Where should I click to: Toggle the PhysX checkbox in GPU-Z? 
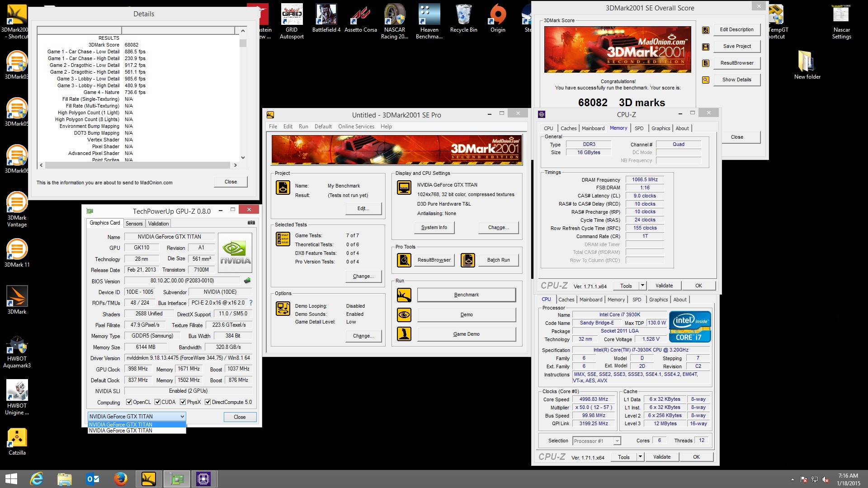pos(183,402)
